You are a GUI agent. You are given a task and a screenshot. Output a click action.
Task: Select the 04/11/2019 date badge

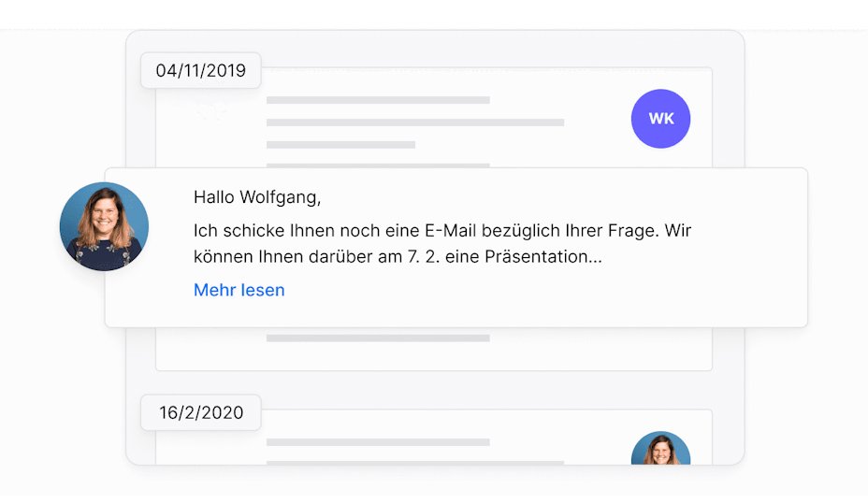pos(200,70)
